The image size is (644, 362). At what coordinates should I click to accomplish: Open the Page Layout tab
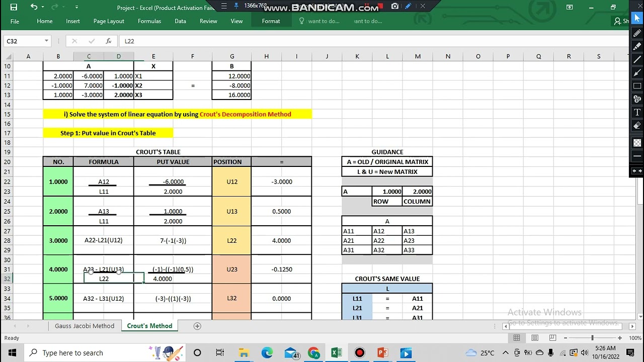[x=109, y=21]
